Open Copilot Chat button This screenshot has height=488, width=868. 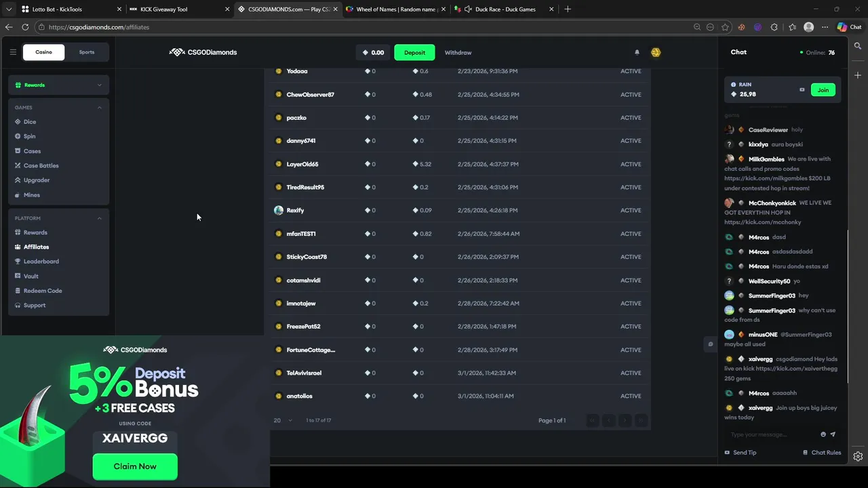point(849,27)
